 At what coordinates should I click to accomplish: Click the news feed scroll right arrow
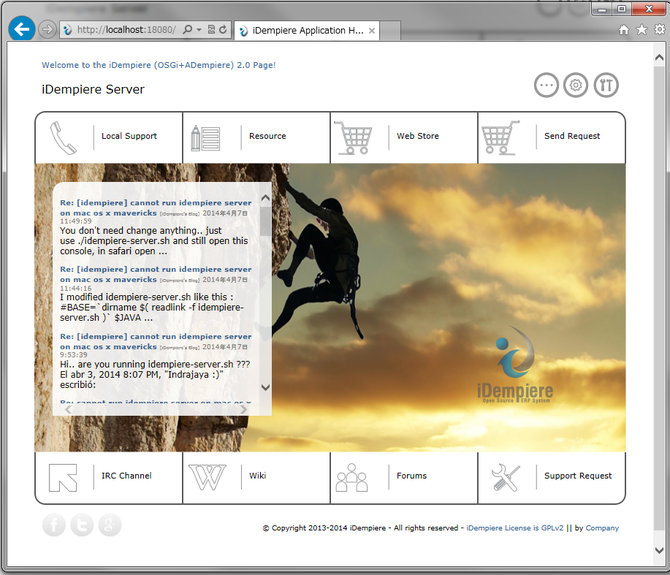(243, 409)
